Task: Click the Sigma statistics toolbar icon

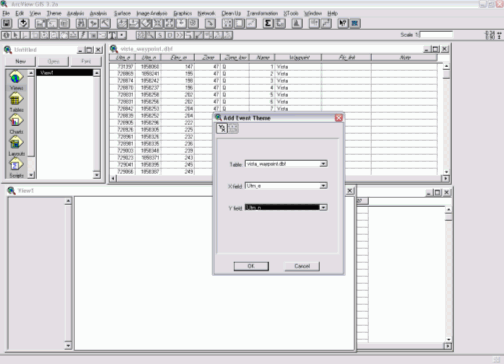Action: click(268, 23)
